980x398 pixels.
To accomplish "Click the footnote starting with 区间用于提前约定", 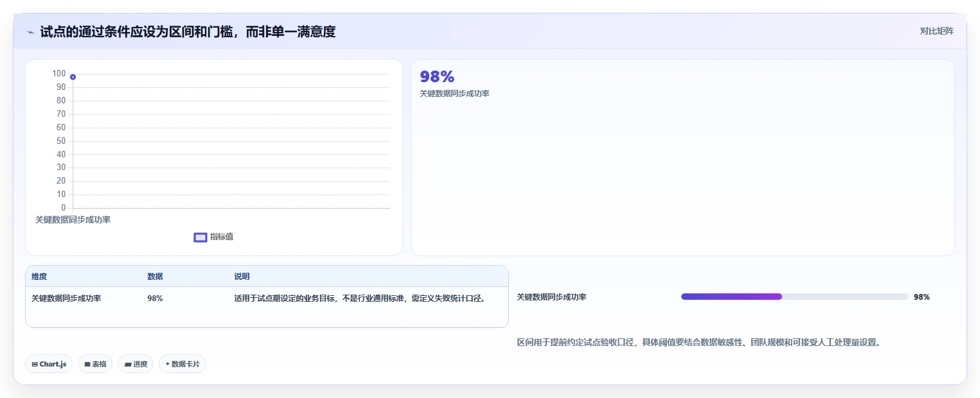I will pyautogui.click(x=699, y=343).
